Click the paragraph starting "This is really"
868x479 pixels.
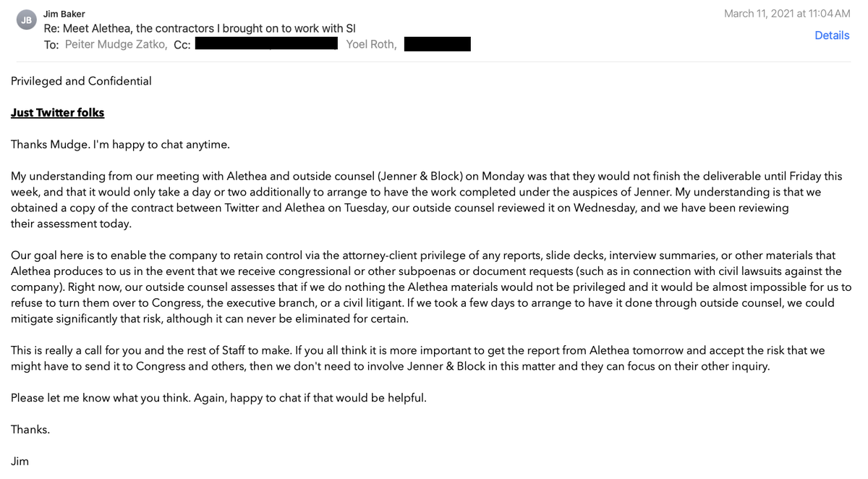point(418,358)
